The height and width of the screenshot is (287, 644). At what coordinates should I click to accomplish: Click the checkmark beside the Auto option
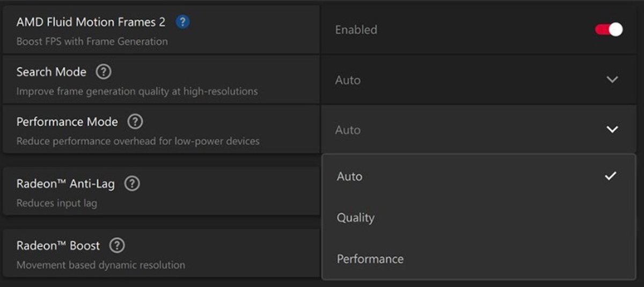(610, 176)
